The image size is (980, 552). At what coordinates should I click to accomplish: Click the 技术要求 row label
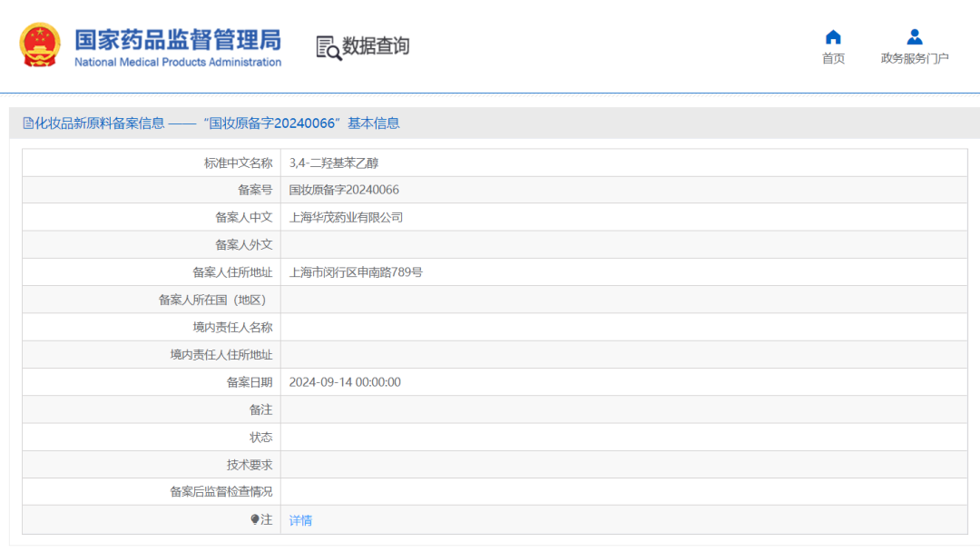click(250, 465)
